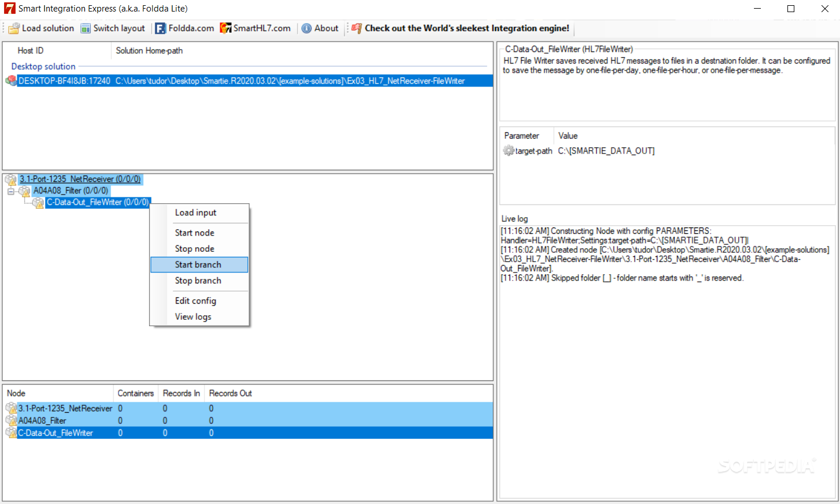Open the SmartHL7.com link
Viewport: 840px width, 504px height.
pos(255,28)
